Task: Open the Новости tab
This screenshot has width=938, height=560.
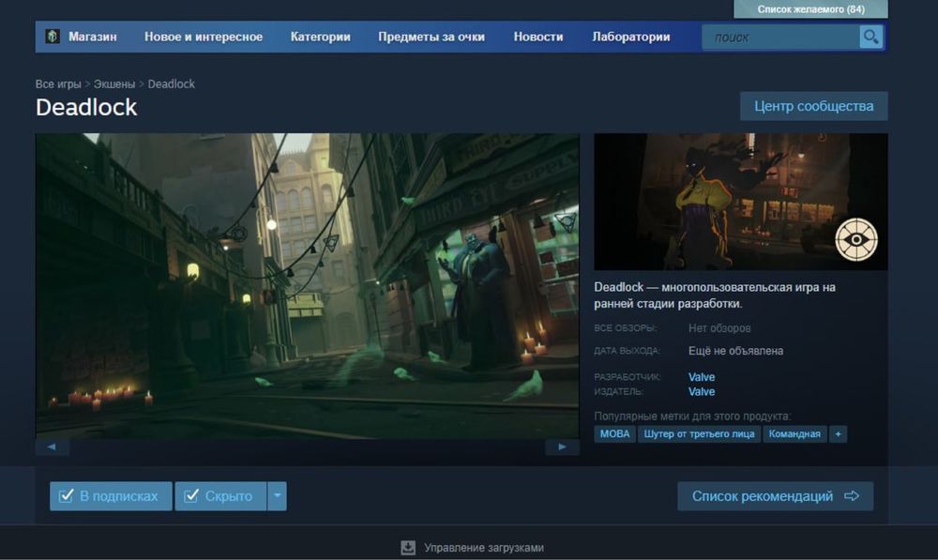Action: tap(538, 37)
